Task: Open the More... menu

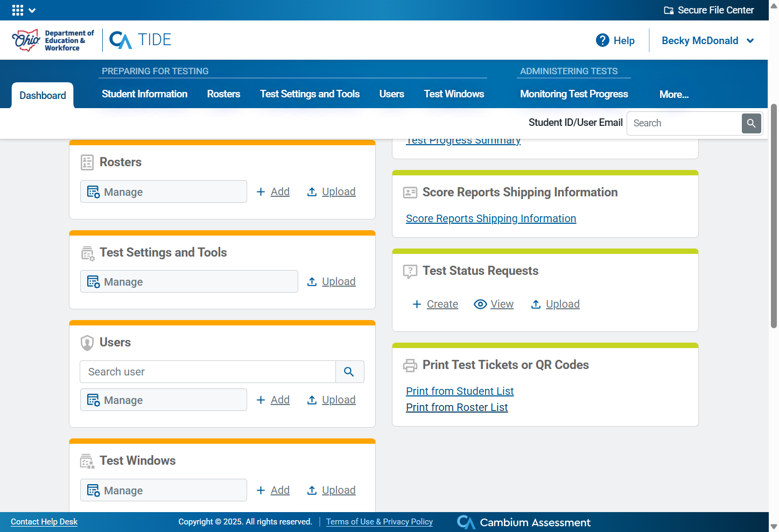Action: [674, 95]
